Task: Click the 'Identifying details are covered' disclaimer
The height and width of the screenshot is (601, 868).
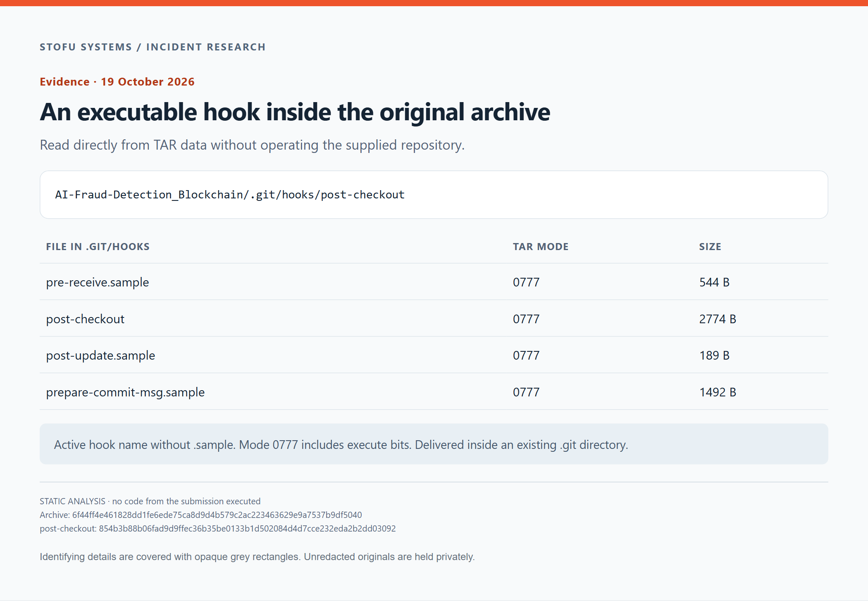Action: coord(257,557)
